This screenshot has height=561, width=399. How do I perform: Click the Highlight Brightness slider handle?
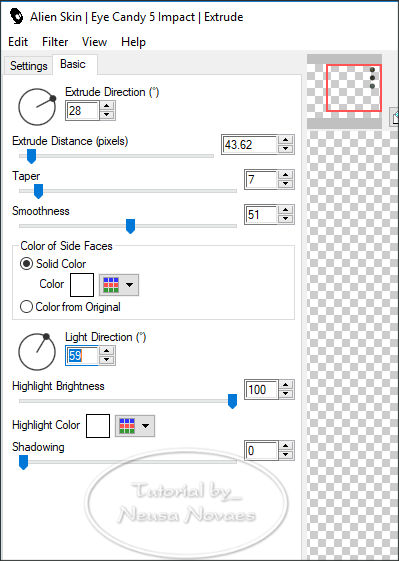point(232,401)
